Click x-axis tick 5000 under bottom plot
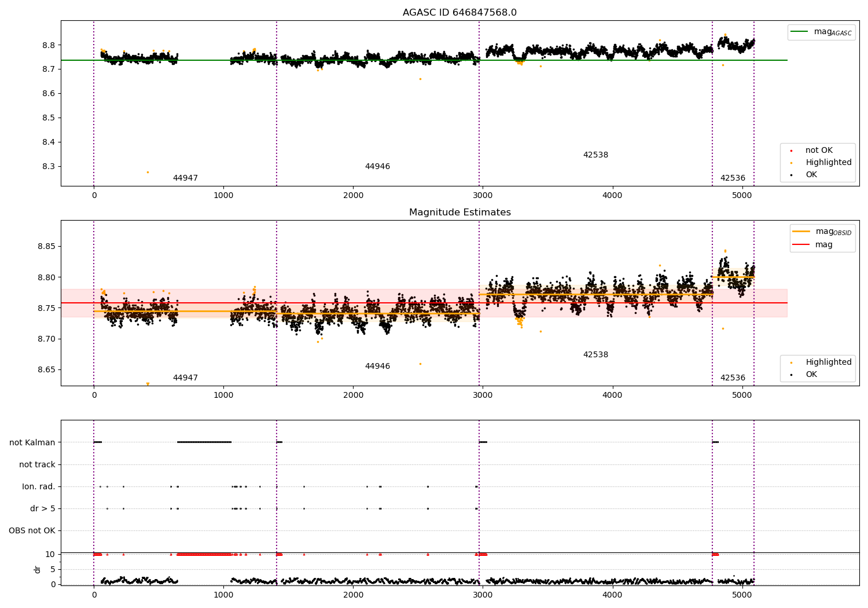 click(x=742, y=595)
